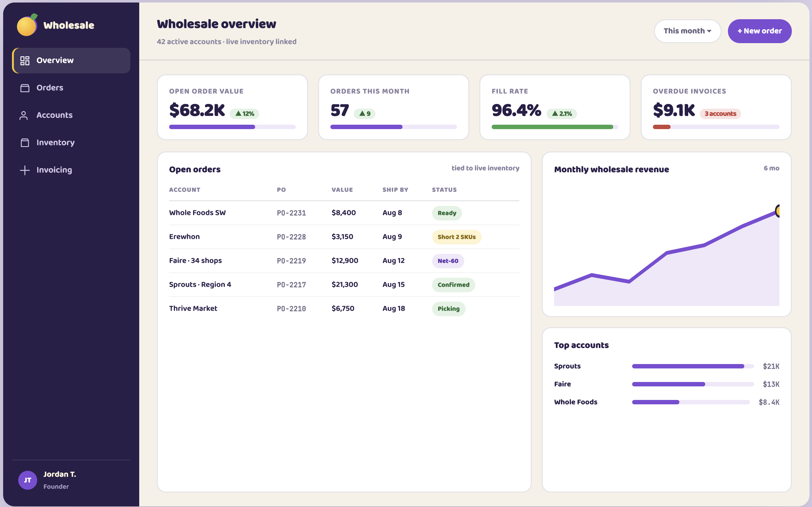Click the orange fruit logo icon
Image resolution: width=812 pixels, height=507 pixels.
click(27, 25)
